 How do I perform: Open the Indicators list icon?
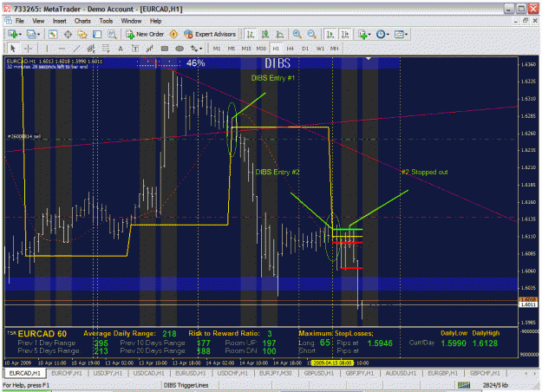tap(363, 34)
